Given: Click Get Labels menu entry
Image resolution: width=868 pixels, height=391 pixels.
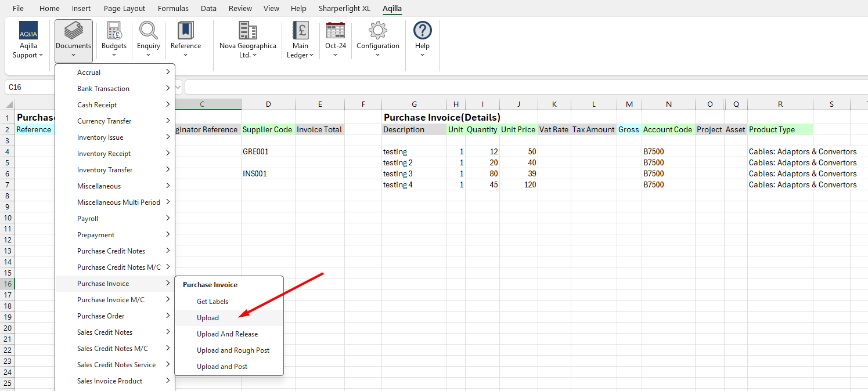Looking at the screenshot, I should pyautogui.click(x=213, y=302).
